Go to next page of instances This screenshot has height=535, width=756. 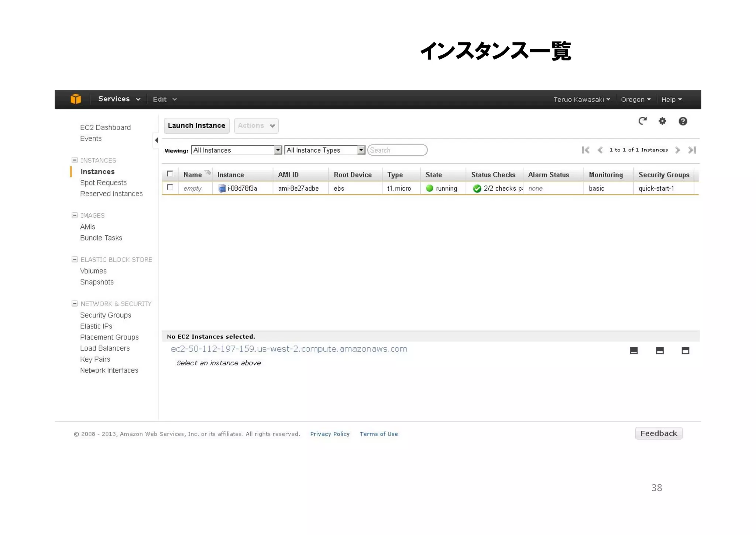pyautogui.click(x=677, y=150)
